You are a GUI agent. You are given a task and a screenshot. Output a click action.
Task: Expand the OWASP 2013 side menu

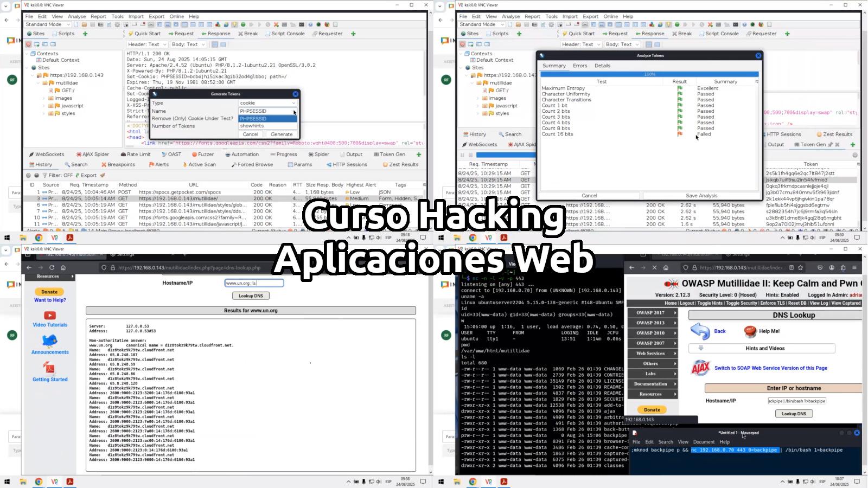click(653, 323)
